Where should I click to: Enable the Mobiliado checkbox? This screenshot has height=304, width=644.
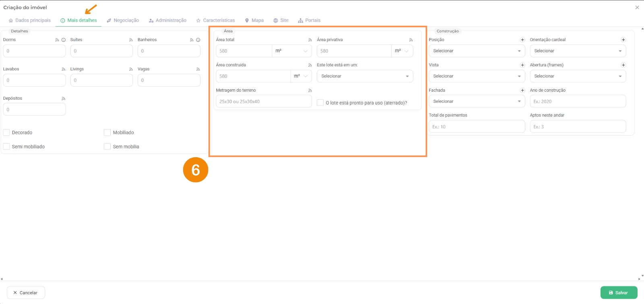[x=107, y=132]
